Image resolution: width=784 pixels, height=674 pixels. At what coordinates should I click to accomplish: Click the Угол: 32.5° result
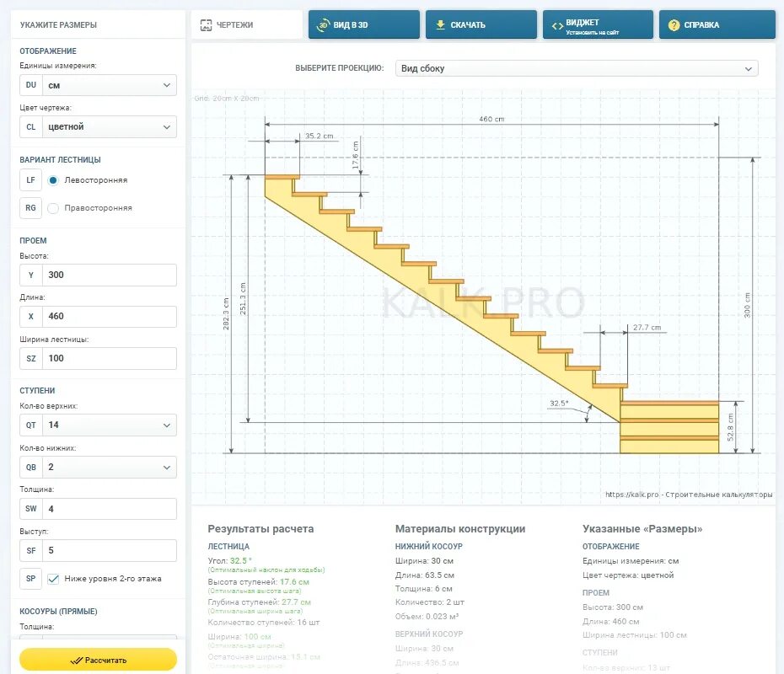[230, 560]
